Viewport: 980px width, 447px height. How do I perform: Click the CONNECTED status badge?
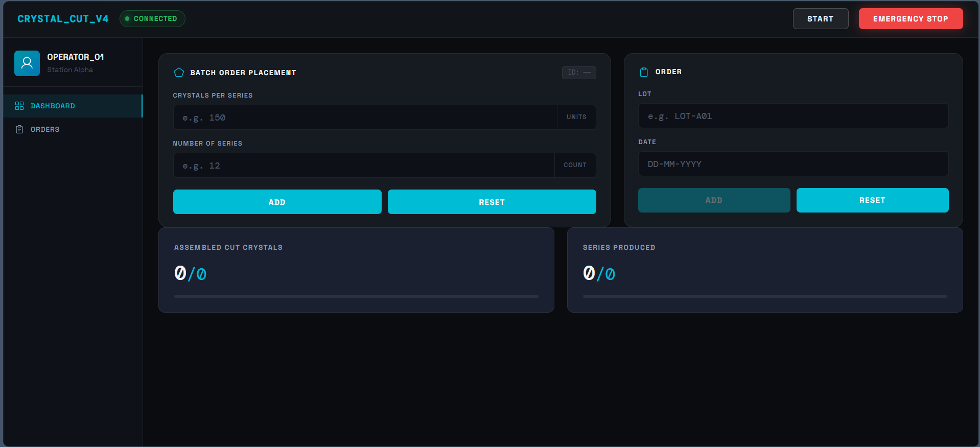pyautogui.click(x=152, y=19)
